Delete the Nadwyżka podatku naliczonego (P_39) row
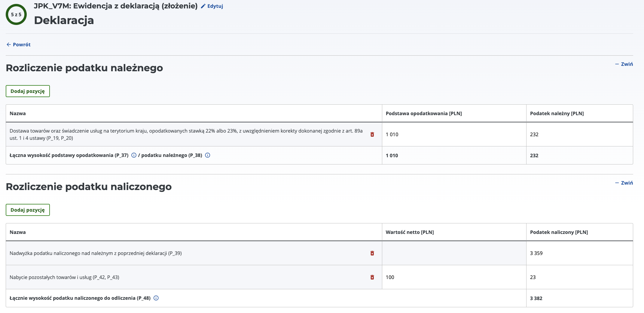The image size is (644, 313). [x=372, y=253]
